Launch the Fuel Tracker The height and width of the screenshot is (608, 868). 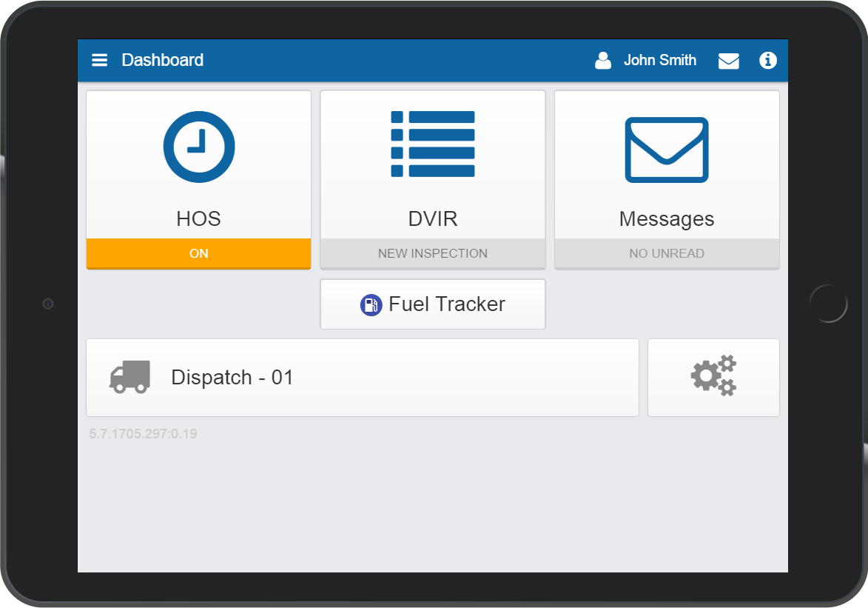[x=432, y=304]
